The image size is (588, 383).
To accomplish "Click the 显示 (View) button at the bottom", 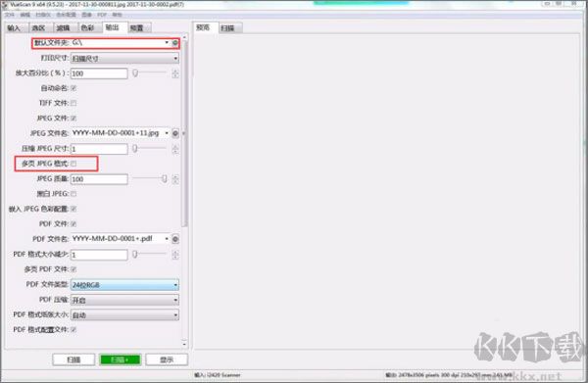I will tap(167, 359).
